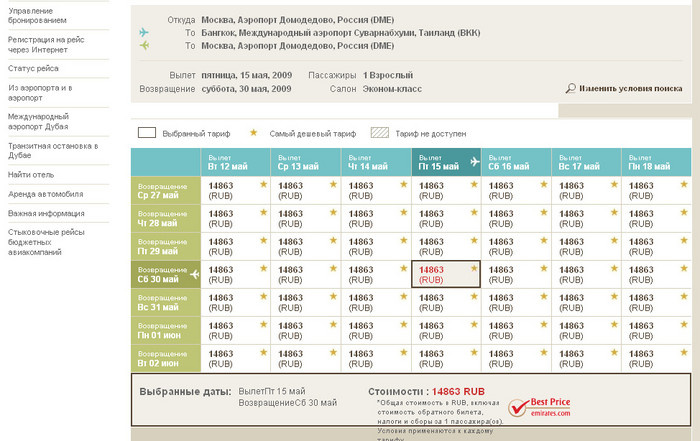This screenshot has height=441, width=700.
Task: Click the magnifier icon beside Изменить условия поиска
Action: point(570,89)
